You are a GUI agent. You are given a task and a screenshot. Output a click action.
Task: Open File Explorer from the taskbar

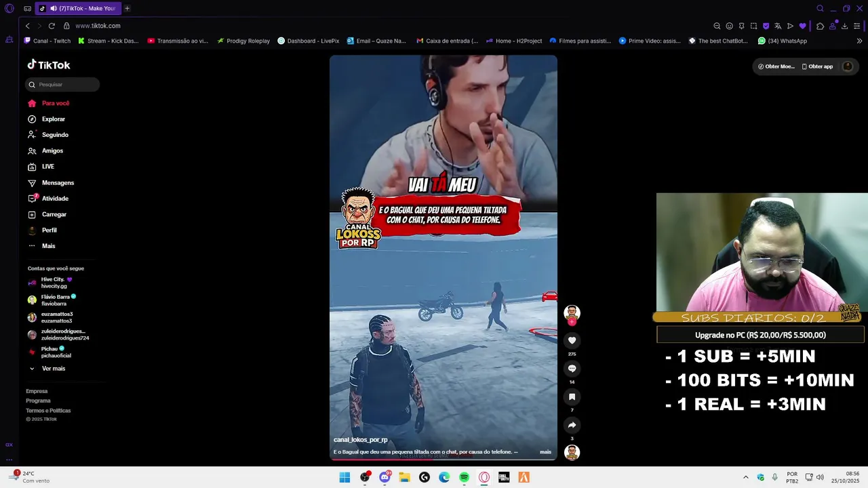coord(404,477)
